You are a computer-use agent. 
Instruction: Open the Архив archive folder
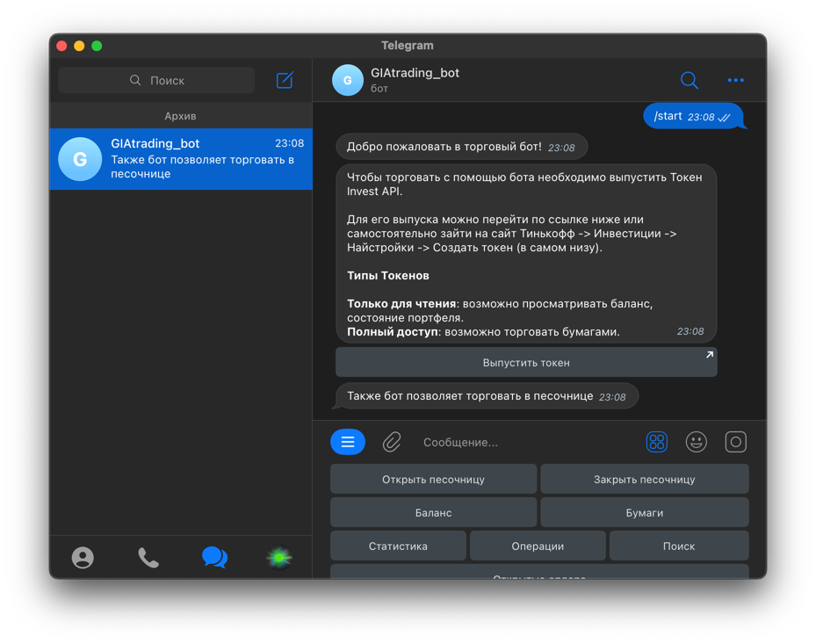tap(181, 116)
